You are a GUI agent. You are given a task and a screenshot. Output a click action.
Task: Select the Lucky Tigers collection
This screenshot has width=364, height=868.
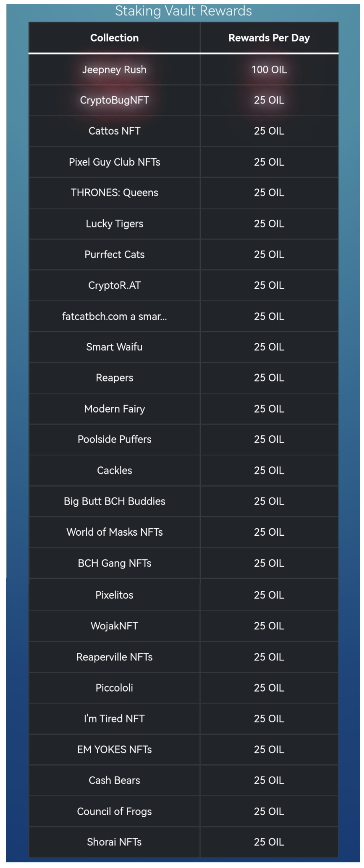pos(114,224)
